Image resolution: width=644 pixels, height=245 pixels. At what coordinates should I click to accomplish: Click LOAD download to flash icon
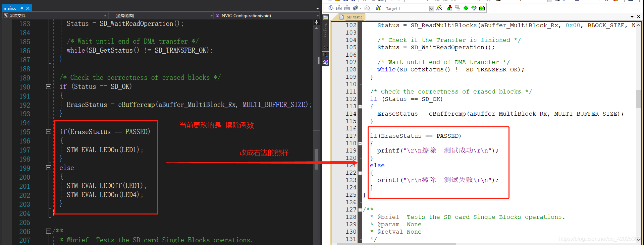coord(378,8)
